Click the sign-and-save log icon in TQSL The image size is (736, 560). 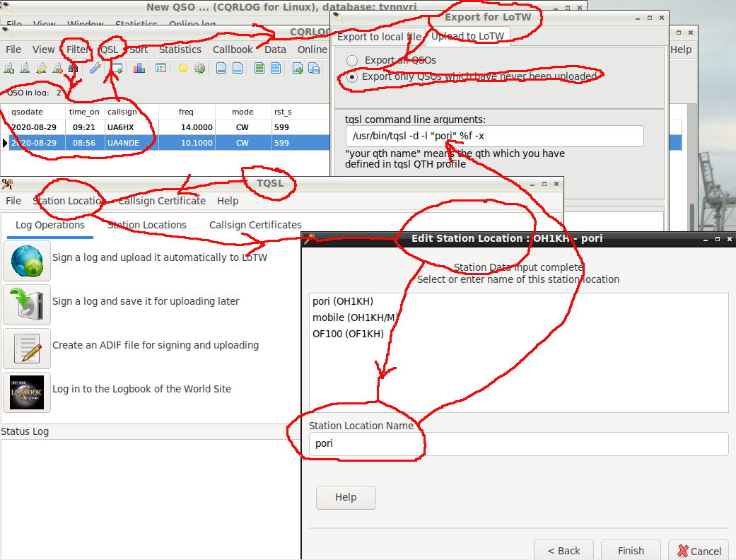click(x=27, y=305)
